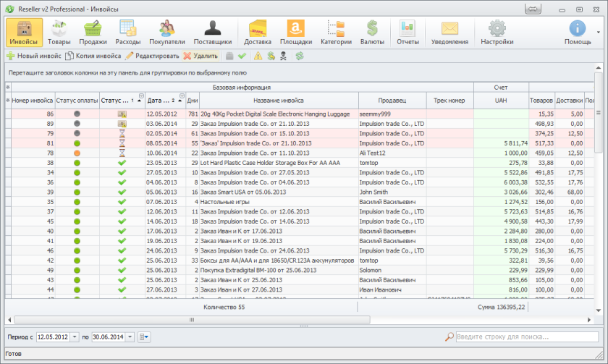The image size is (608, 364).
Task: Open the Покупатели (Customers) section
Action: 167,33
